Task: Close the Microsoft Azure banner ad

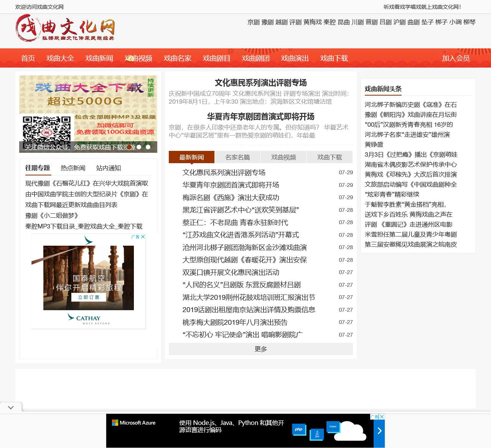Action: point(382,417)
